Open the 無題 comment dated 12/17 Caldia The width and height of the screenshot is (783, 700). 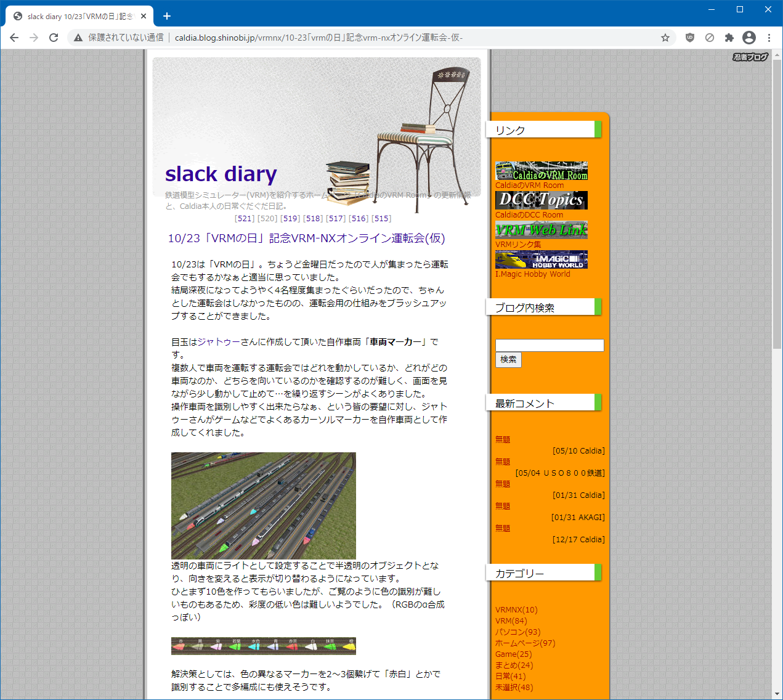coord(503,529)
